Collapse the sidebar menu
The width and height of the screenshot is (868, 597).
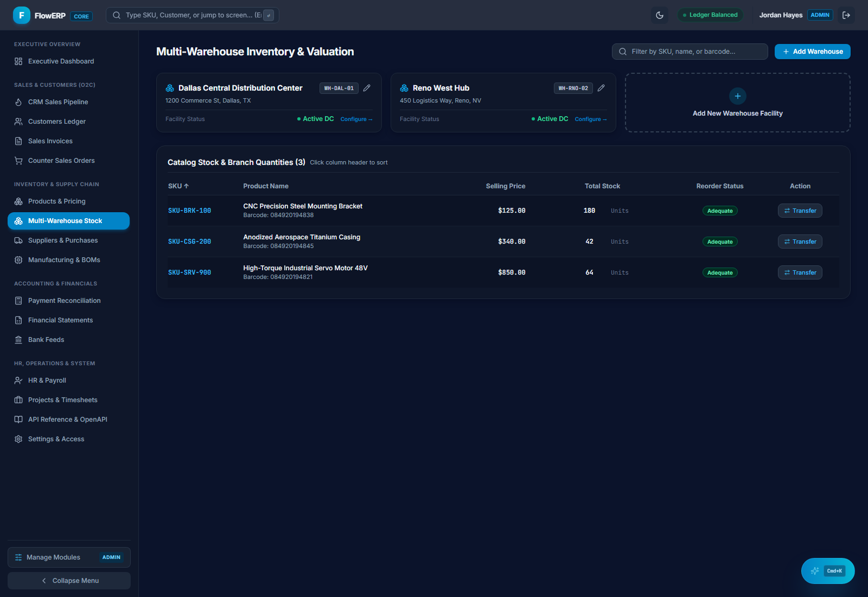tap(69, 581)
